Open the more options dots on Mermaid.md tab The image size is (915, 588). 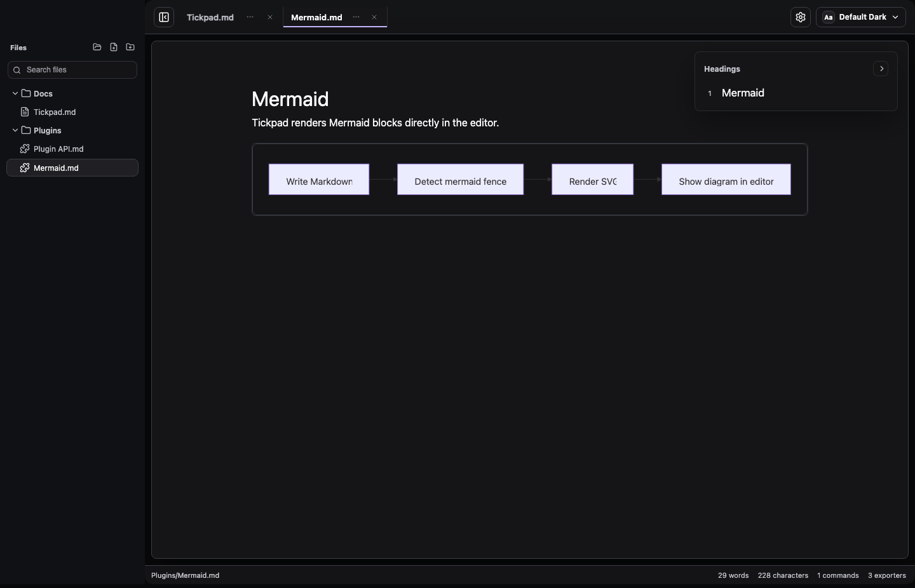click(356, 17)
